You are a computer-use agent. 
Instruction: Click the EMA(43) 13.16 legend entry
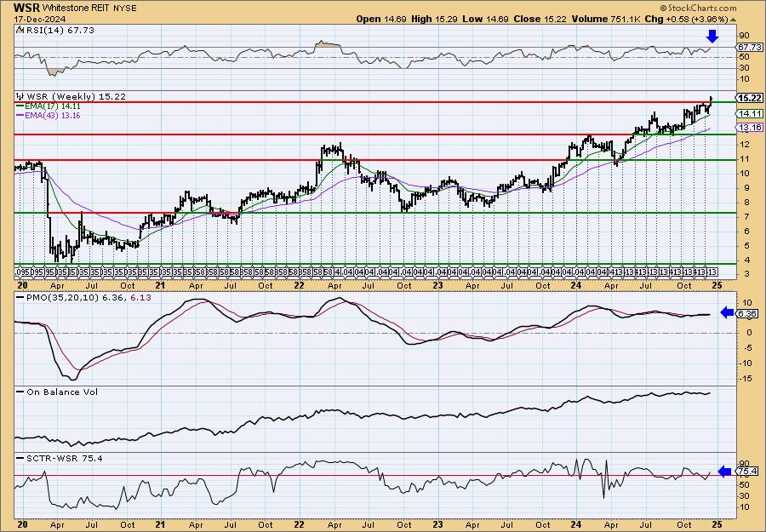tap(53, 115)
